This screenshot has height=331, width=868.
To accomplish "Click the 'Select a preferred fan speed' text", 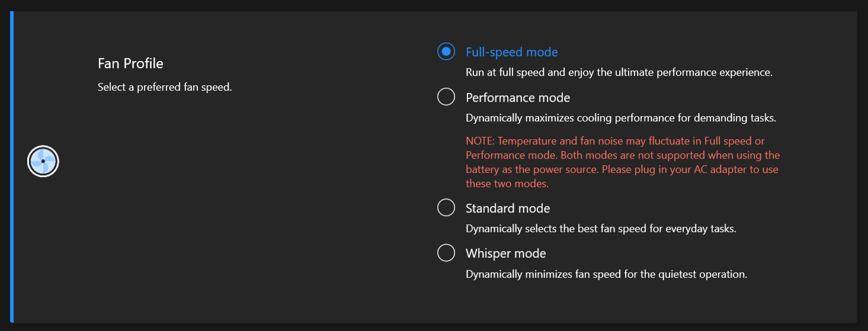I will coord(164,88).
